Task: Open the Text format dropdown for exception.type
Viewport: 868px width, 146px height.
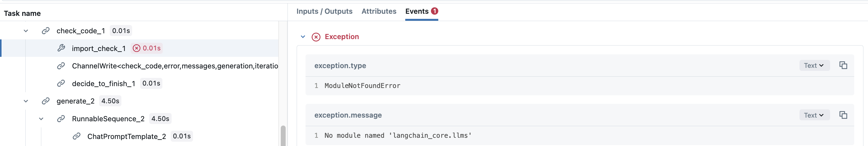Action: 814,66
